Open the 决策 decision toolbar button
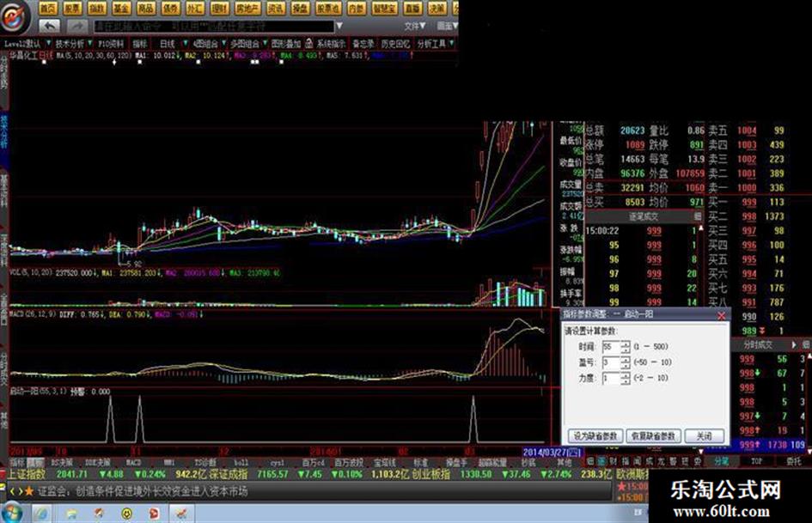The image size is (812, 523). 437,8
